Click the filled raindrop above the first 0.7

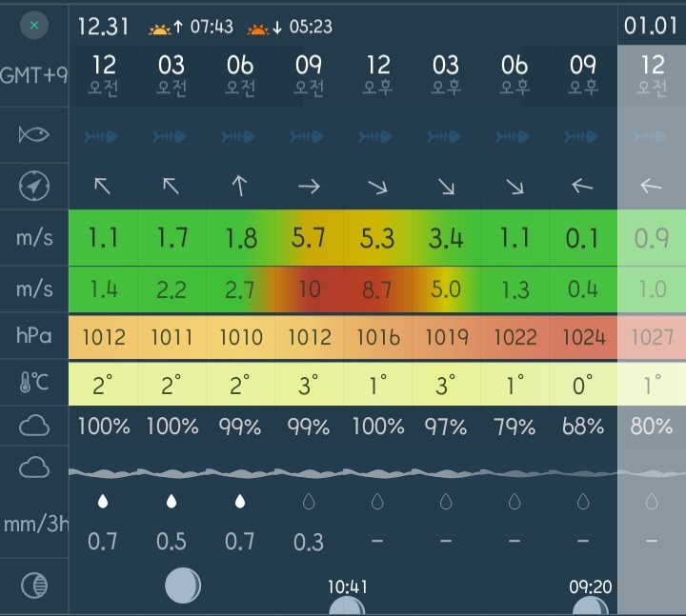103,501
